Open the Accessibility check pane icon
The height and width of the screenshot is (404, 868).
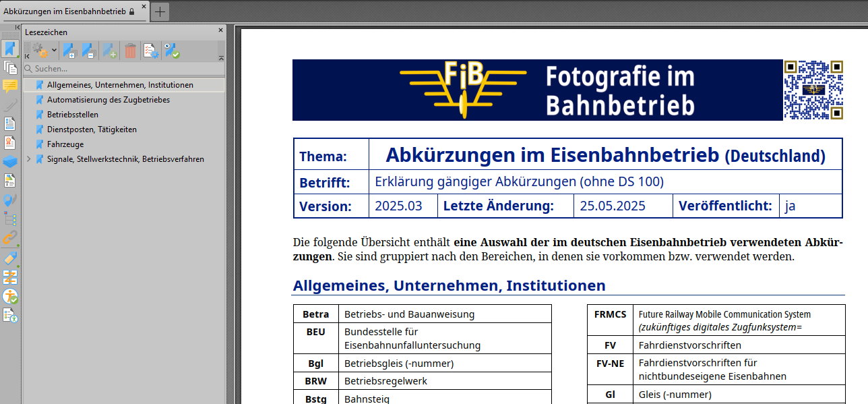(x=9, y=296)
